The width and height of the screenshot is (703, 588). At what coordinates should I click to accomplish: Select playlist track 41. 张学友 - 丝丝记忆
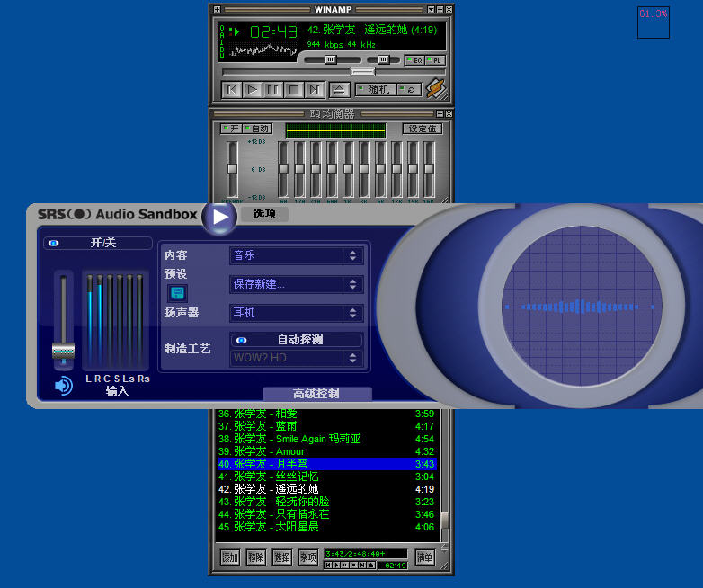326,477
